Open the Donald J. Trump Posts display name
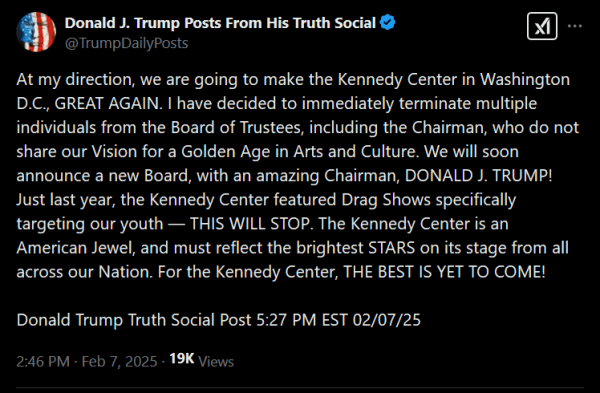 pyautogui.click(x=220, y=23)
